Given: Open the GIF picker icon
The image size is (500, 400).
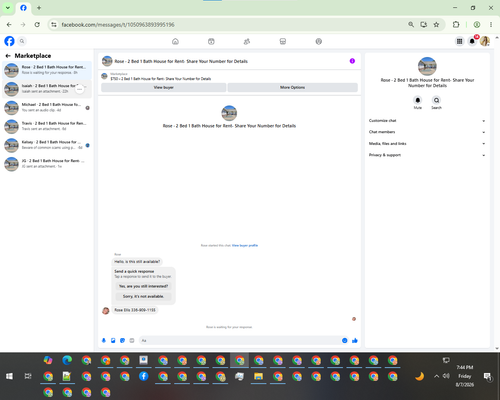Looking at the screenshot, I should 132,340.
